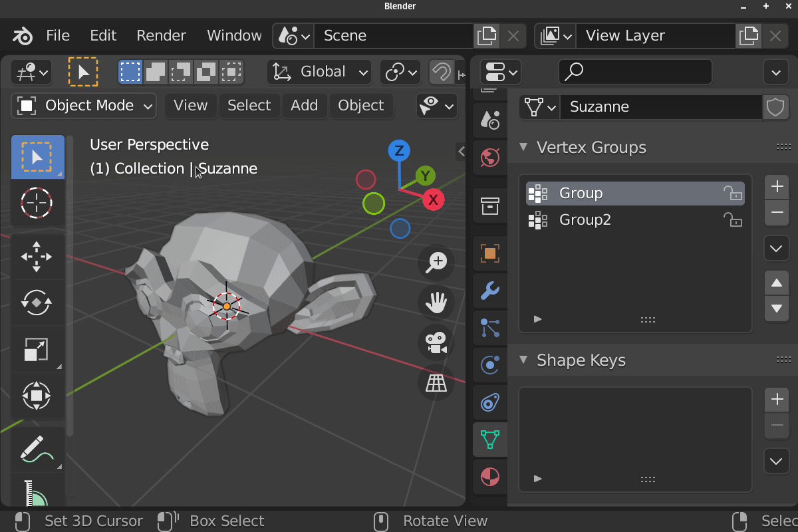Open the viewport Select menu
798x532 pixels.
coord(249,106)
